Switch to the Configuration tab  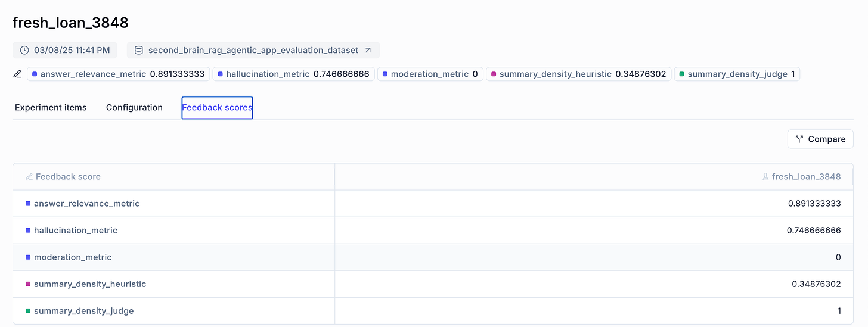pos(134,108)
